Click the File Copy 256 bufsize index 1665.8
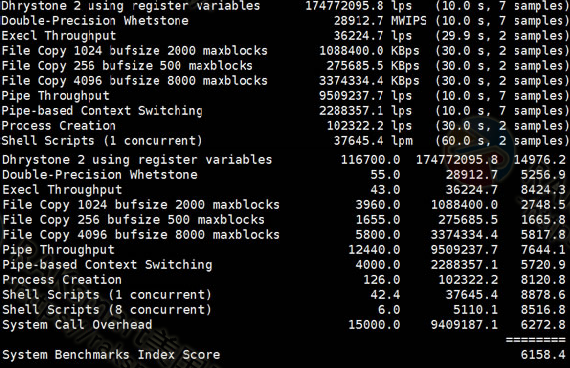This screenshot has height=368, width=570. 543,220
